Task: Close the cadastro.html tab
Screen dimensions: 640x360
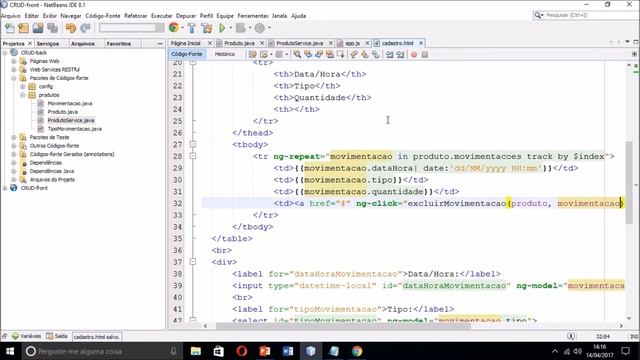Action: 421,43
